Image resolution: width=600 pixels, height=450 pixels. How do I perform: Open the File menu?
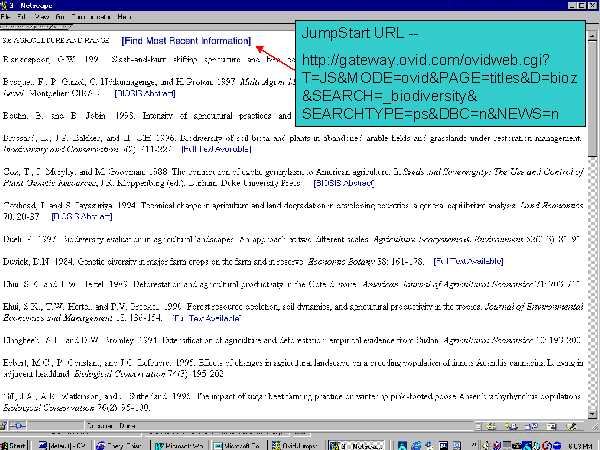point(5,17)
